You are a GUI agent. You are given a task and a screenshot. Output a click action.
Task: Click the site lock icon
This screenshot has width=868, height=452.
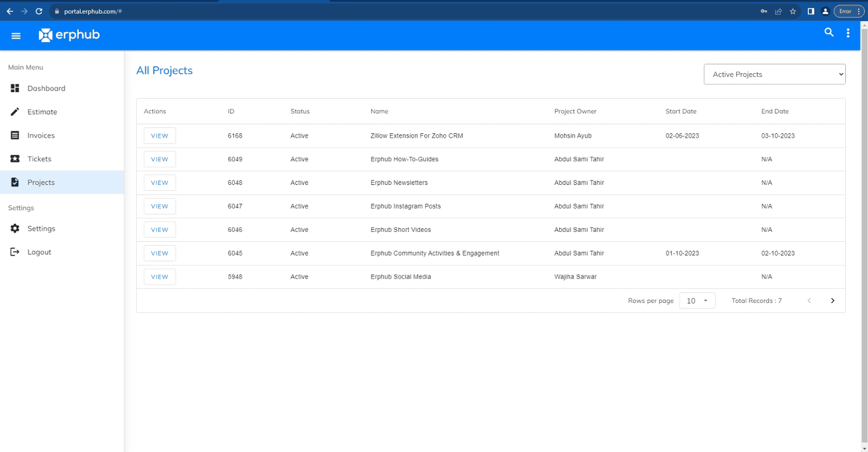click(x=57, y=11)
